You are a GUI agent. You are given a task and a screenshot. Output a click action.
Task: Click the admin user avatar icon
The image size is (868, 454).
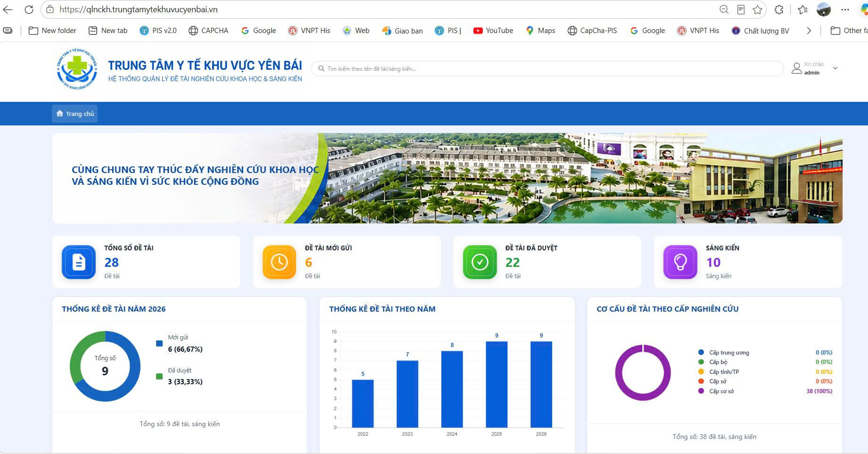click(x=796, y=68)
